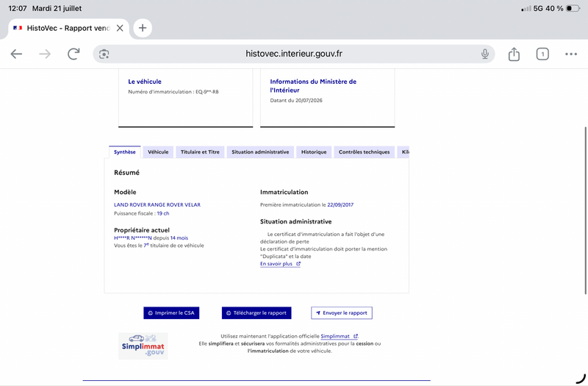This screenshot has height=386, width=588.
Task: Switch to the Véhicule tab
Action: click(158, 152)
